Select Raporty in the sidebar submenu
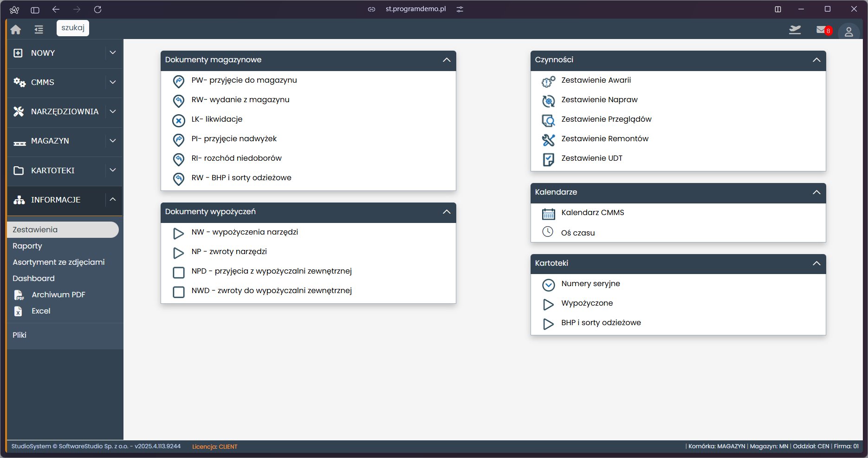868x458 pixels. coord(27,246)
